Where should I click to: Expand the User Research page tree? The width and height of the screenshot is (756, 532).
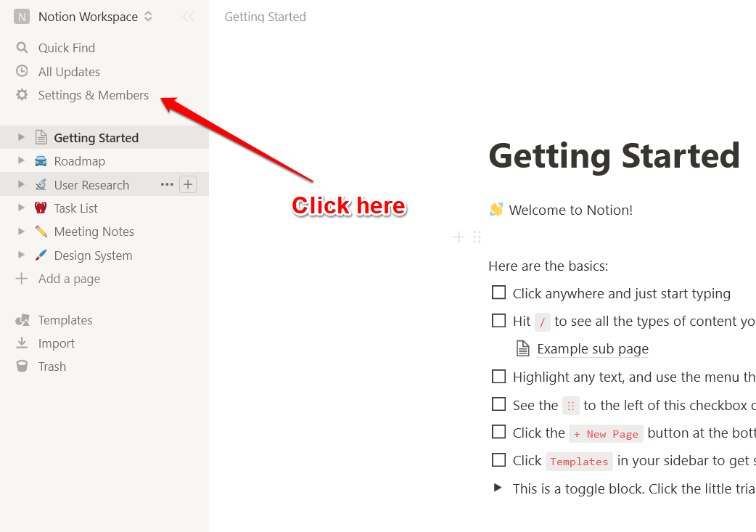click(x=21, y=184)
